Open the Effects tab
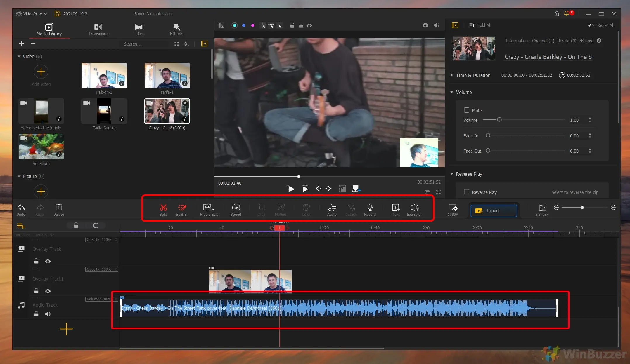This screenshot has width=630, height=364. pos(176,29)
